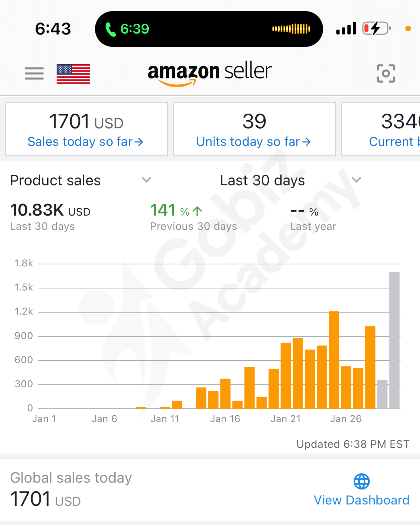Viewport: 420px width, 525px height.
Task: Tap the cellular signal bars icon
Action: point(346,29)
